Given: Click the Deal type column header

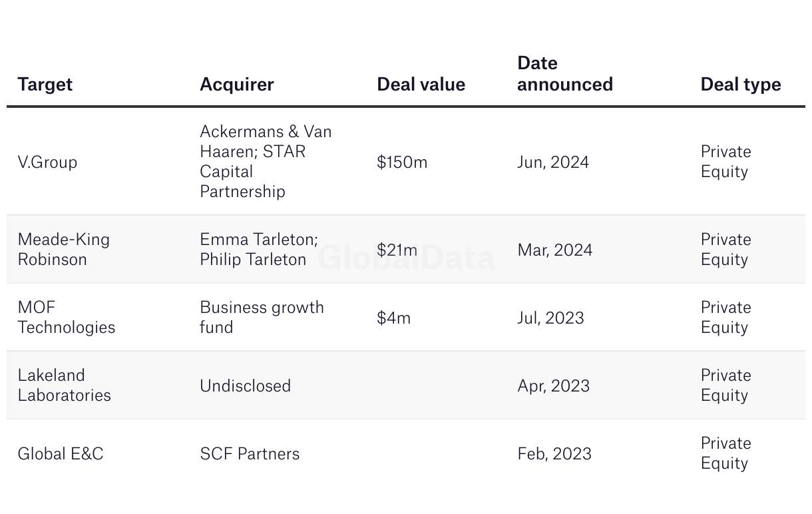Looking at the screenshot, I should (x=740, y=85).
